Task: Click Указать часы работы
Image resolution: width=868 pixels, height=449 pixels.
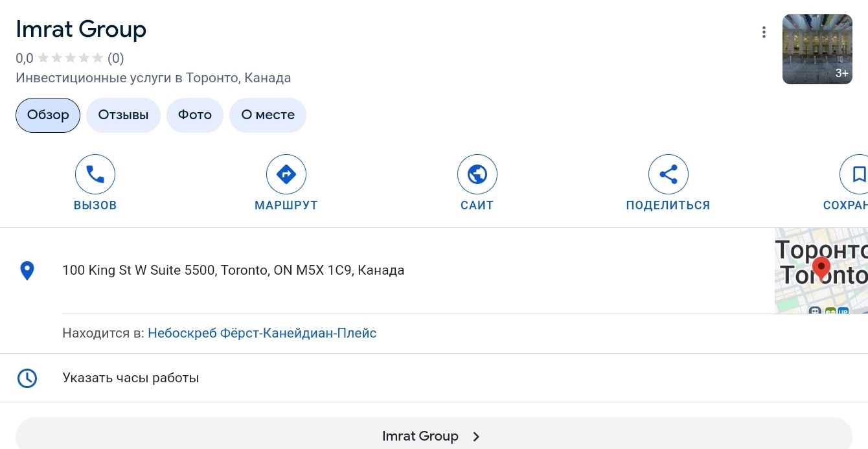Action: (x=131, y=378)
